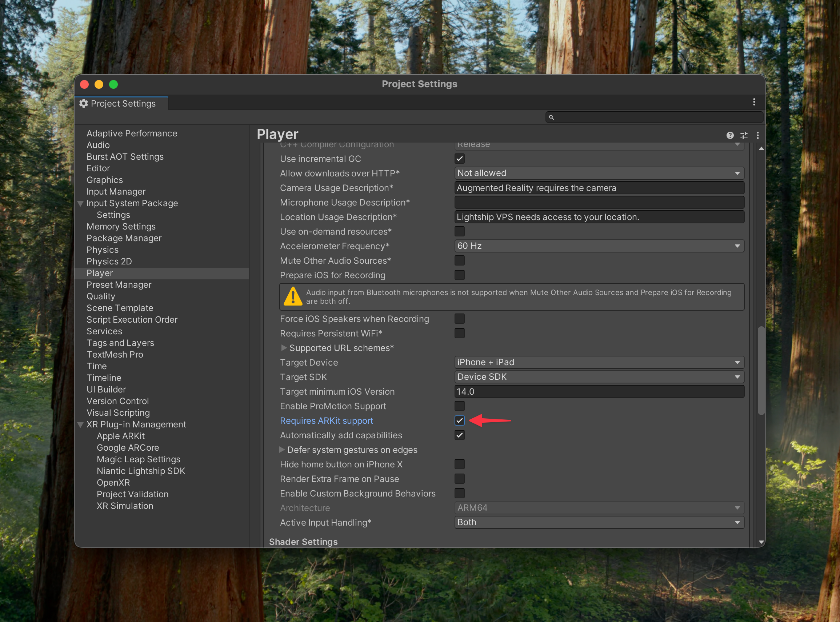Click the scroll-down arrow of the scrollbar
This screenshot has width=840, height=622.
(x=761, y=542)
